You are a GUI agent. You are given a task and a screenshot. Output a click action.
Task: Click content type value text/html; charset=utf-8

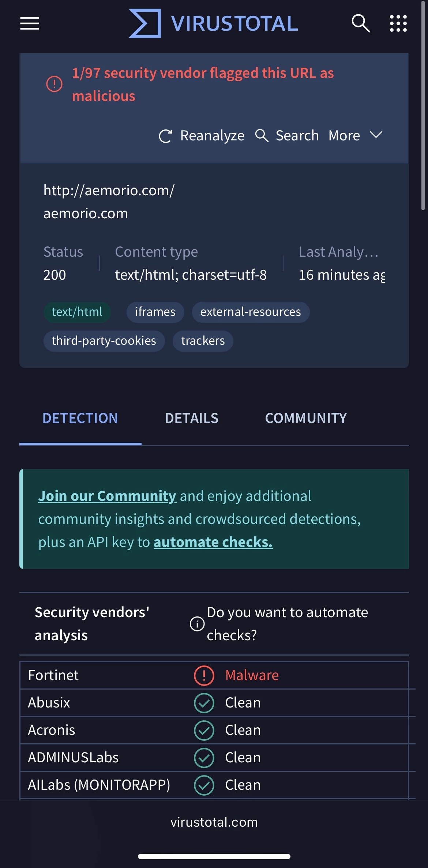pos(191,275)
